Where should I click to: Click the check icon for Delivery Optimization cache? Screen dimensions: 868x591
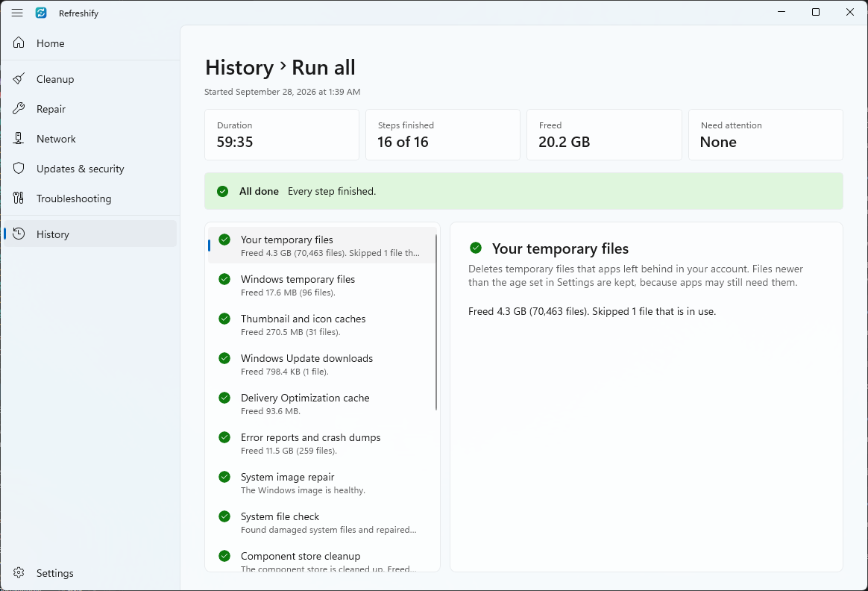(224, 398)
